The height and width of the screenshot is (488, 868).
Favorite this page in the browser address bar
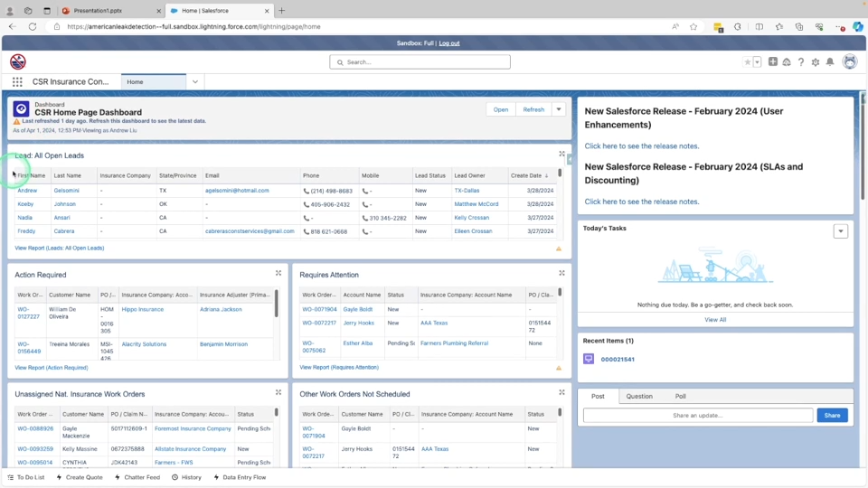coord(693,26)
